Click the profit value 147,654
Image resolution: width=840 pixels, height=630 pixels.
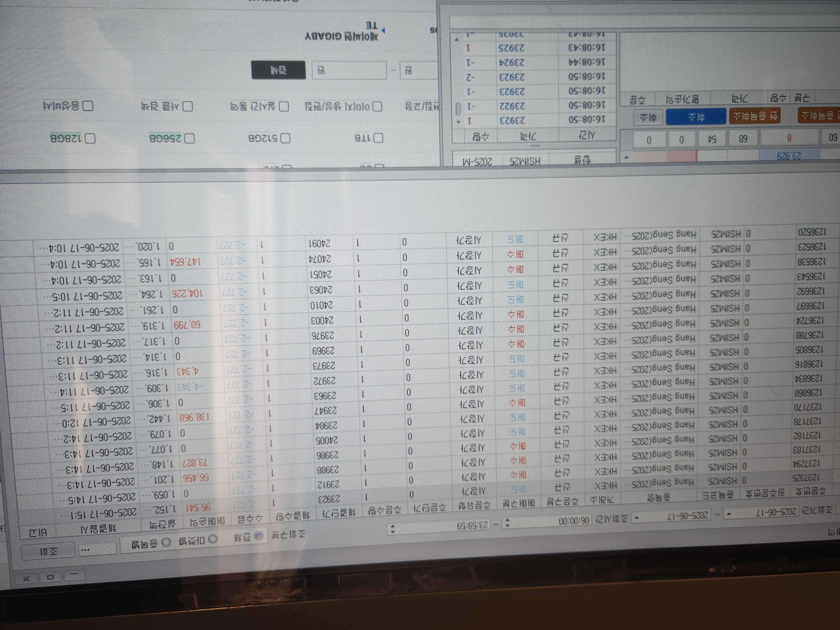coord(186,262)
